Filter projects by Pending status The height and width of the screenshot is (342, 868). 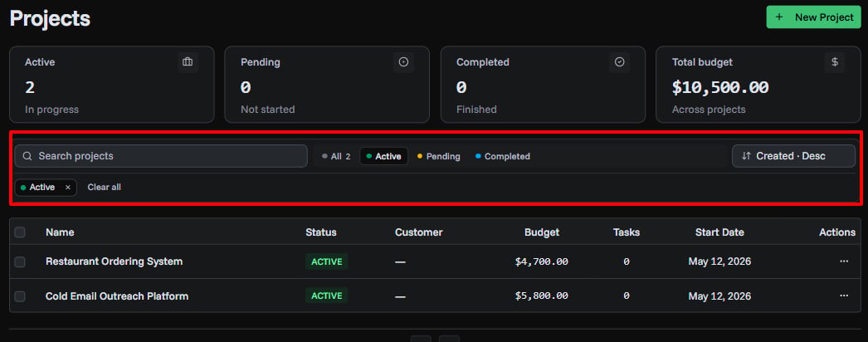click(x=438, y=157)
